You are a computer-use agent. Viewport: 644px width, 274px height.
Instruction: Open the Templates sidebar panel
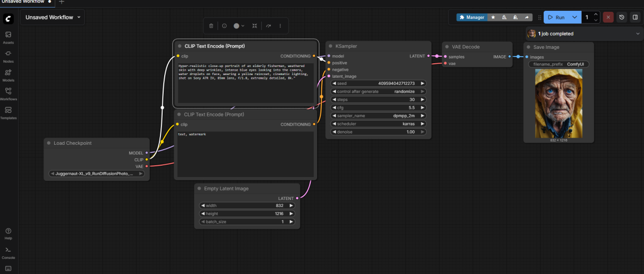click(8, 113)
